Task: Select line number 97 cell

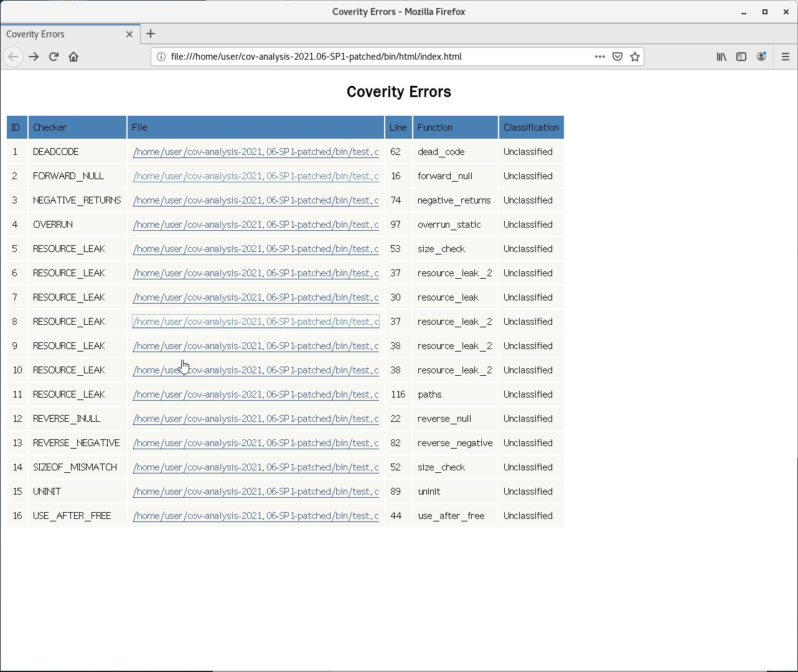Action: click(398, 225)
